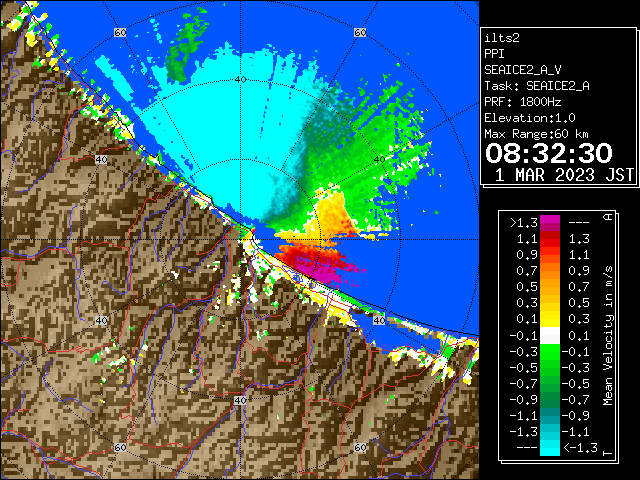Click the Mean Velocity in m/s legend title
This screenshot has height=480, width=640.
[x=608, y=336]
